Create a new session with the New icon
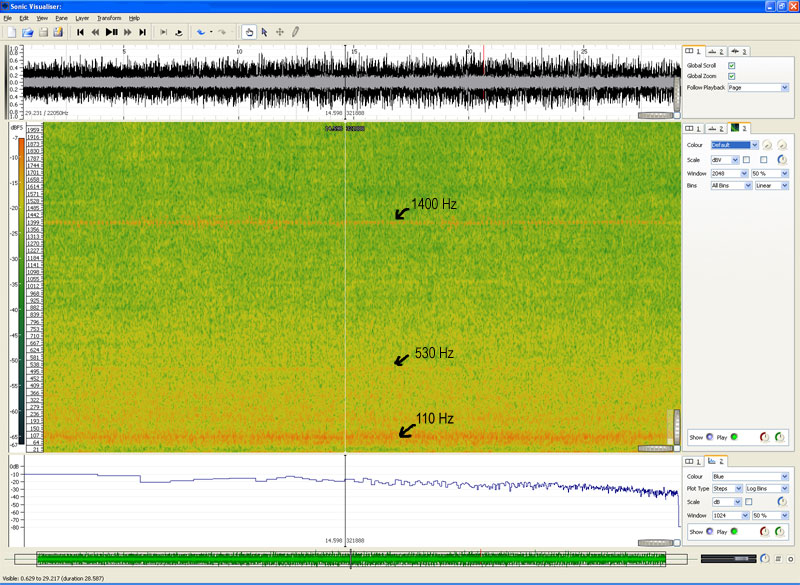The image size is (800, 585). 12,32
